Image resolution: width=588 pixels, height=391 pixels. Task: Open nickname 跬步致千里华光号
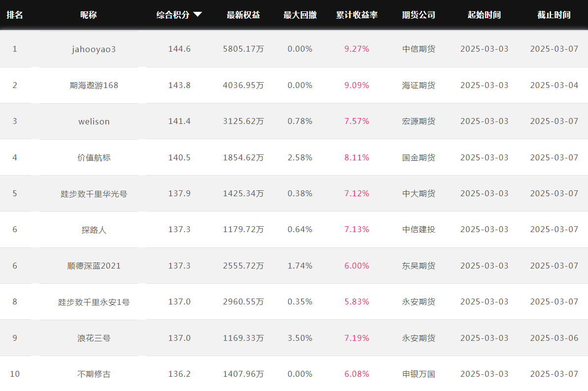[94, 194]
